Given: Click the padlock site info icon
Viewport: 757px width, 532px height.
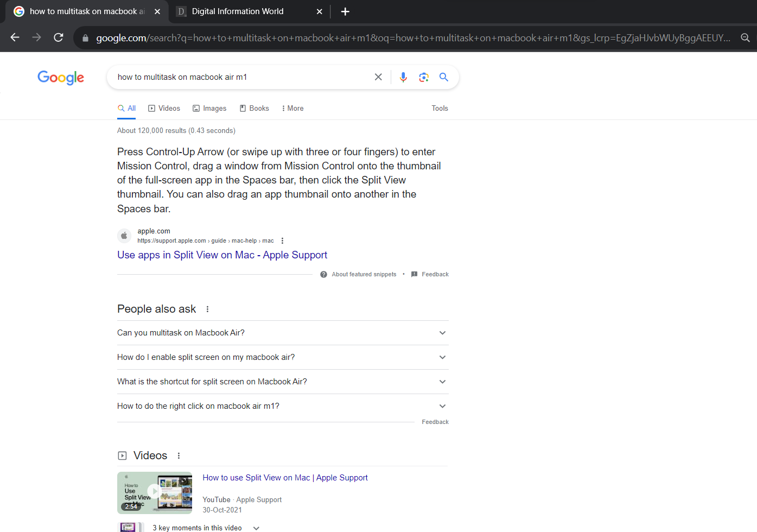Looking at the screenshot, I should click(85, 38).
